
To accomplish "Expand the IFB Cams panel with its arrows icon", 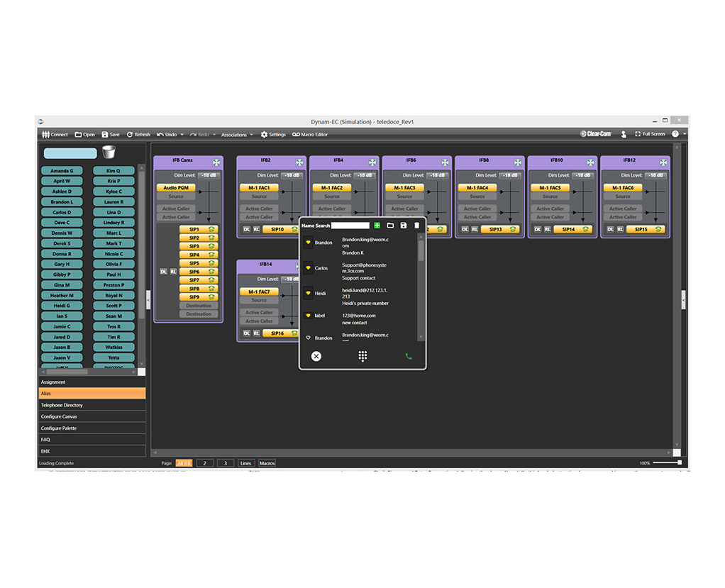I will tap(216, 162).
